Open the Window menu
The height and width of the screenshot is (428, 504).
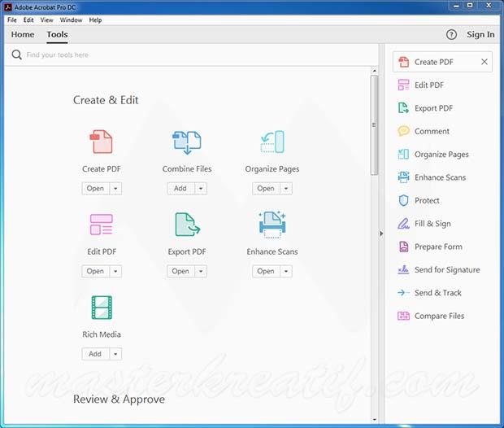[71, 20]
